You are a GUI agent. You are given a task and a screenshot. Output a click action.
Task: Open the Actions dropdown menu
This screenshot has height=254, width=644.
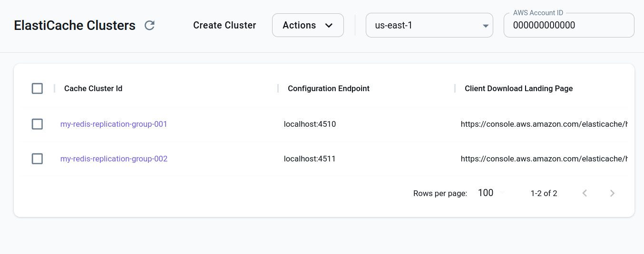[307, 25]
